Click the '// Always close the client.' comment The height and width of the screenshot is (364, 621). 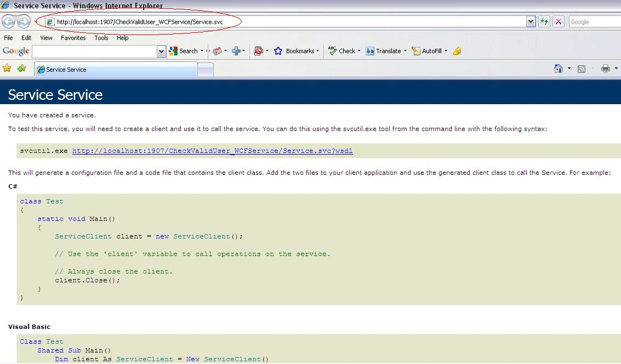pyautogui.click(x=113, y=271)
